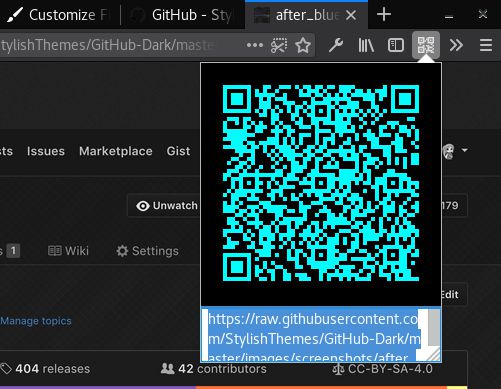Open the Library toolbar icon

click(x=366, y=45)
